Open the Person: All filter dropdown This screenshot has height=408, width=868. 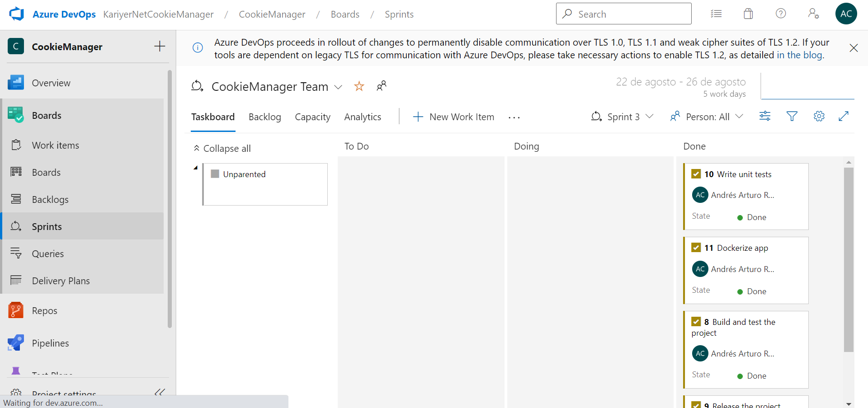click(707, 117)
